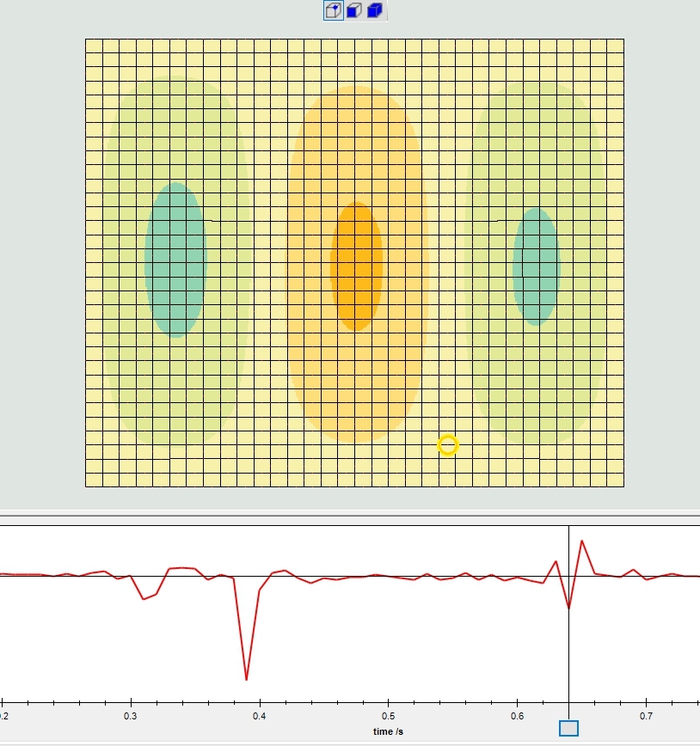The image size is (700, 746).
Task: Click the 0.6 tick label on time axis
Action: (x=517, y=716)
